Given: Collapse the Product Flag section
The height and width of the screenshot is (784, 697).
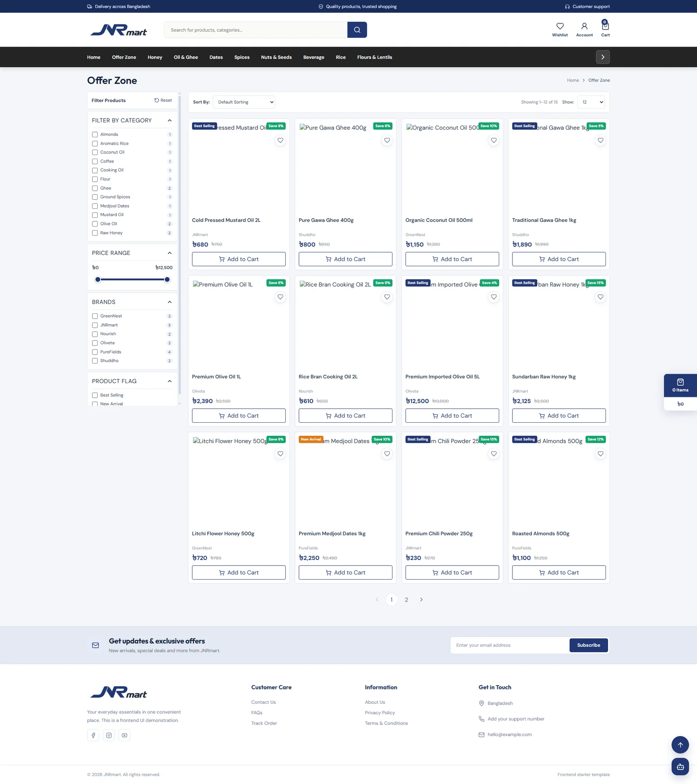Looking at the screenshot, I should [x=169, y=381].
